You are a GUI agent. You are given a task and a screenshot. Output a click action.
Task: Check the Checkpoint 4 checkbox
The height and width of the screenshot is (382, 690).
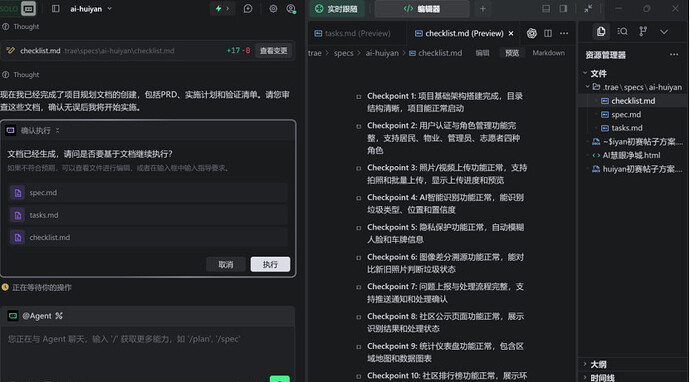coord(359,198)
